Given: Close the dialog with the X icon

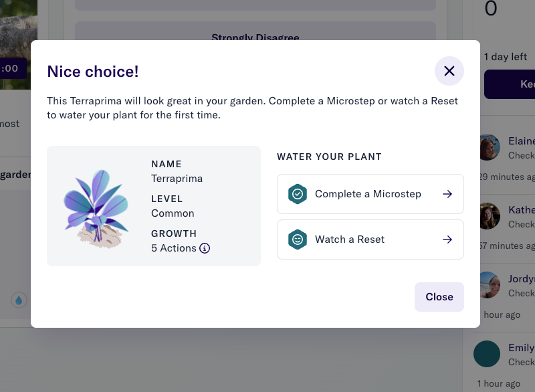Looking at the screenshot, I should pyautogui.click(x=449, y=71).
